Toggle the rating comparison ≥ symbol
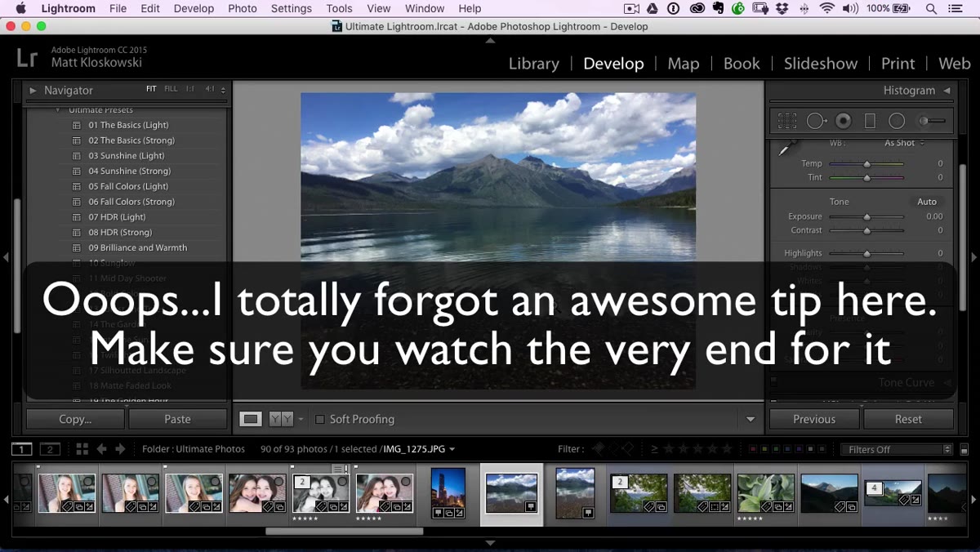The width and height of the screenshot is (980, 552). pyautogui.click(x=654, y=449)
